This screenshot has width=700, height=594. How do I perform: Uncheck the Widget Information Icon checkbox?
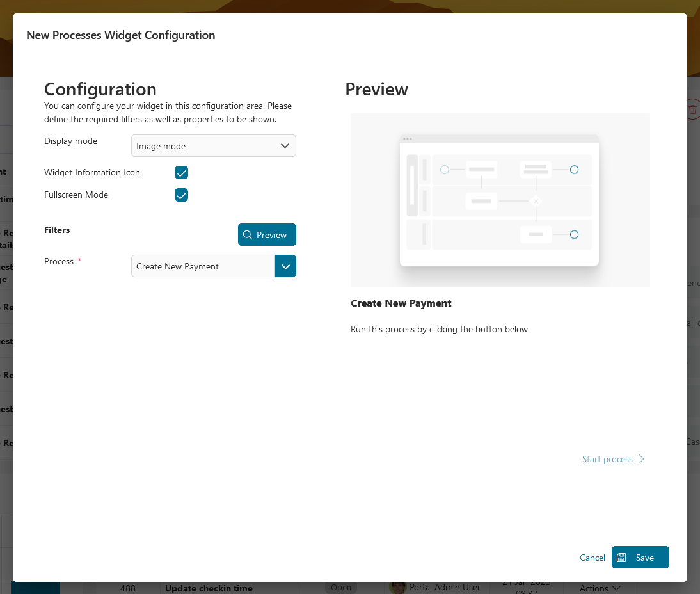[x=181, y=172]
